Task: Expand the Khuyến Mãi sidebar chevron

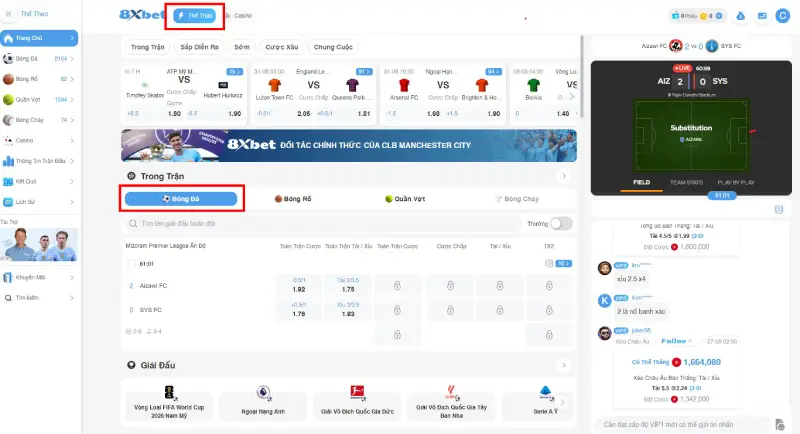Action: point(72,277)
